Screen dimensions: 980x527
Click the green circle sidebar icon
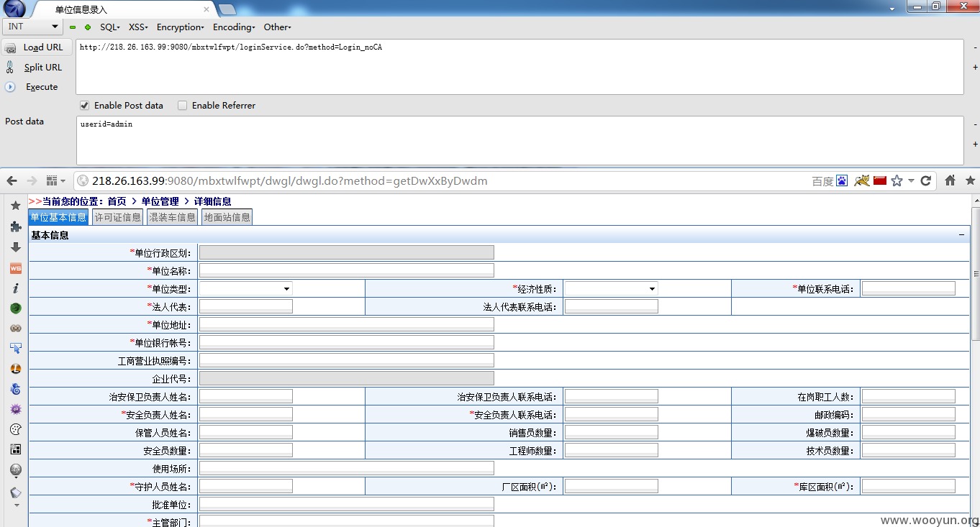[16, 308]
